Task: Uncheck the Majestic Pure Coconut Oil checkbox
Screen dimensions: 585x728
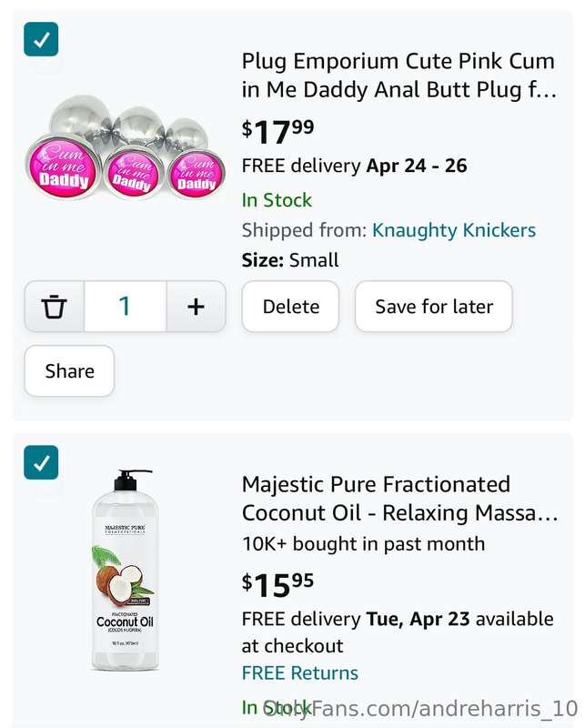Action: click(41, 462)
